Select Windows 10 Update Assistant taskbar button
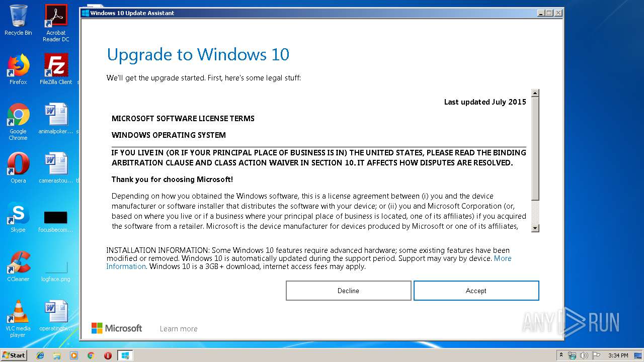The height and width of the screenshot is (362, 644). 125,355
